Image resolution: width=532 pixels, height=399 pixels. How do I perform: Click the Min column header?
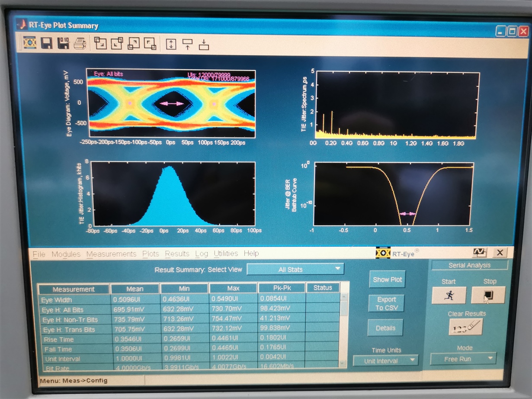point(184,288)
